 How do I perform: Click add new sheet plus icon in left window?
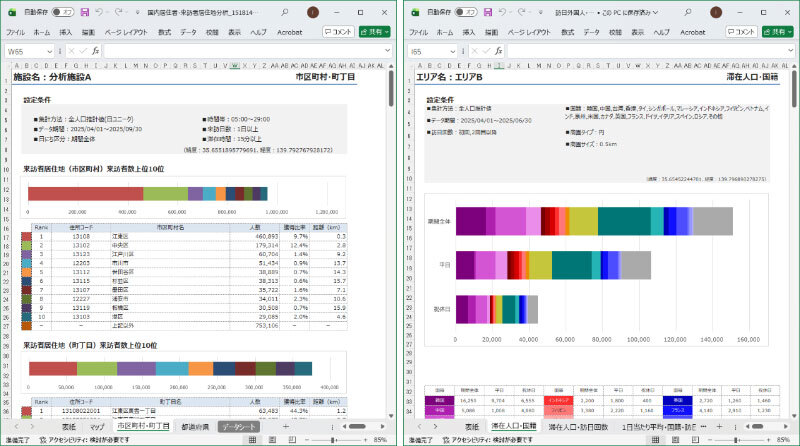[x=286, y=427]
